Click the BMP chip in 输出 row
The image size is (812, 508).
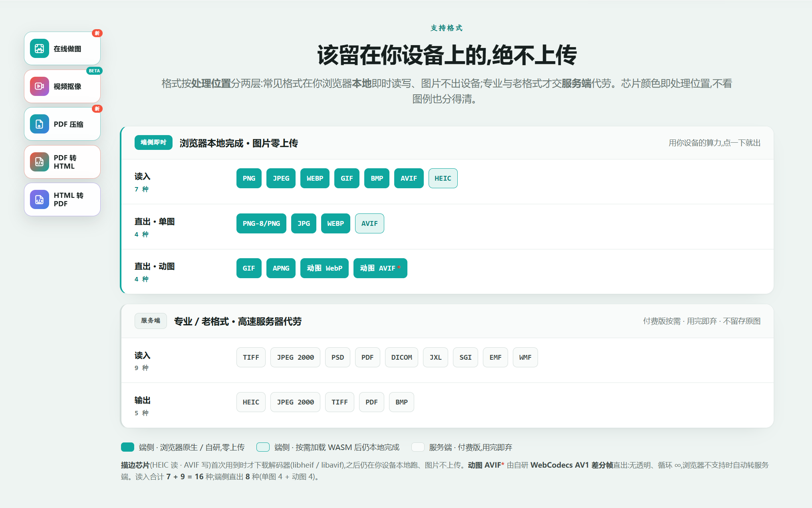tap(401, 402)
